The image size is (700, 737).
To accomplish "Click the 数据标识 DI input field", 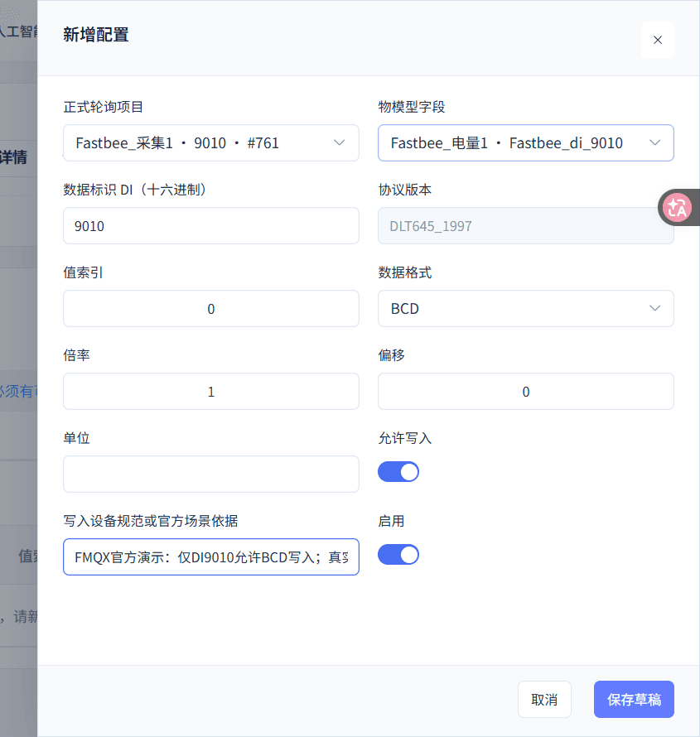I will coord(211,225).
